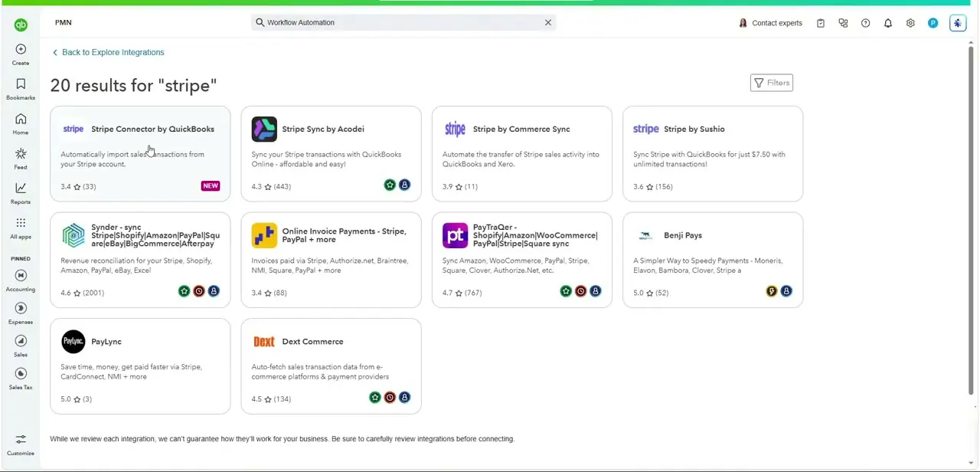Open the help question mark icon
The image size is (980, 472).
[865, 23]
